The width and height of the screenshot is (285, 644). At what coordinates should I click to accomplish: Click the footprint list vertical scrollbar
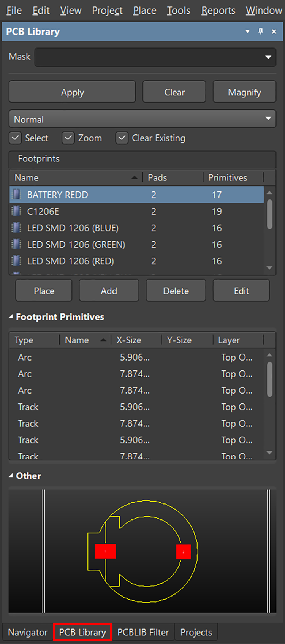coord(269,215)
